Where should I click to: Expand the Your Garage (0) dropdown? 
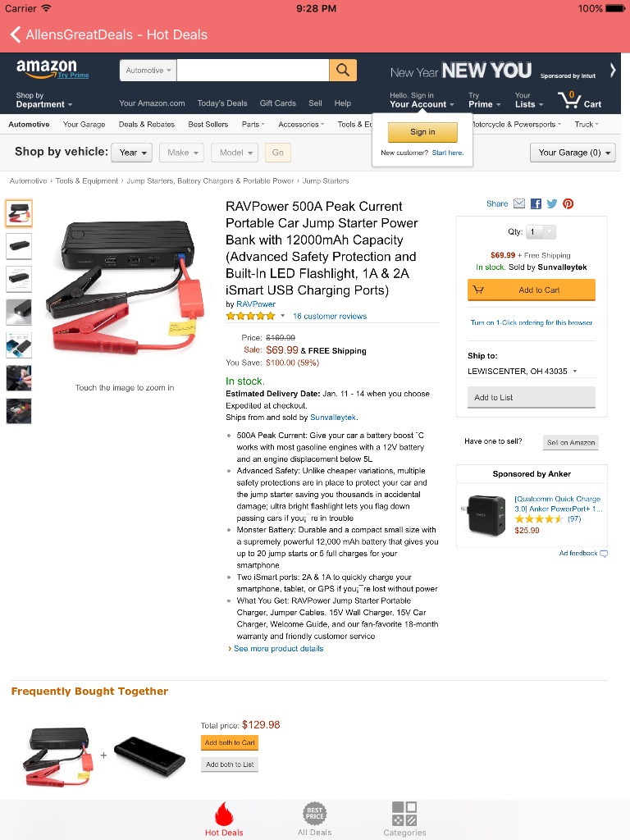(x=573, y=153)
